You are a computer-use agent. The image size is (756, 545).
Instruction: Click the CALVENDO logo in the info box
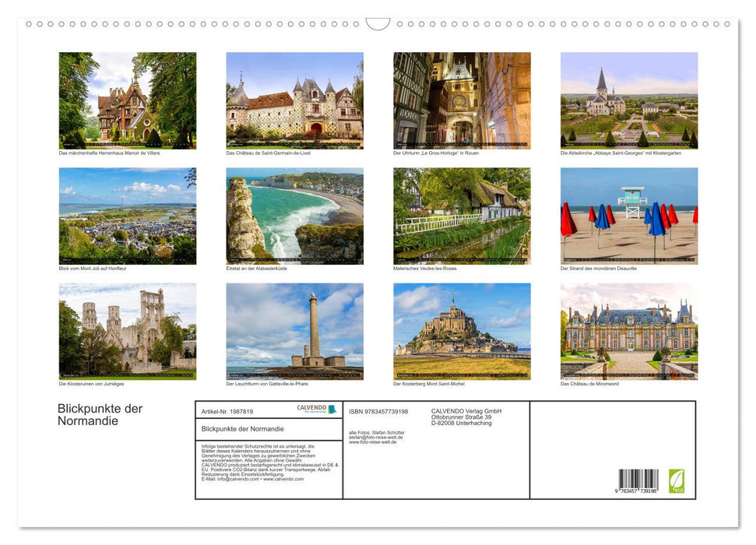click(316, 409)
